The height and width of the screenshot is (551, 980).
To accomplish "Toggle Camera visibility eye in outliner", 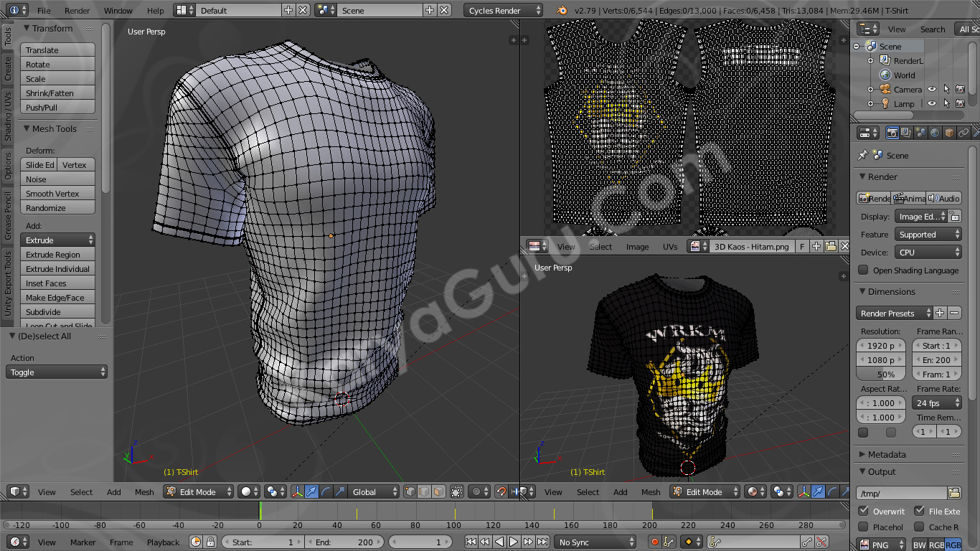I will coord(932,90).
